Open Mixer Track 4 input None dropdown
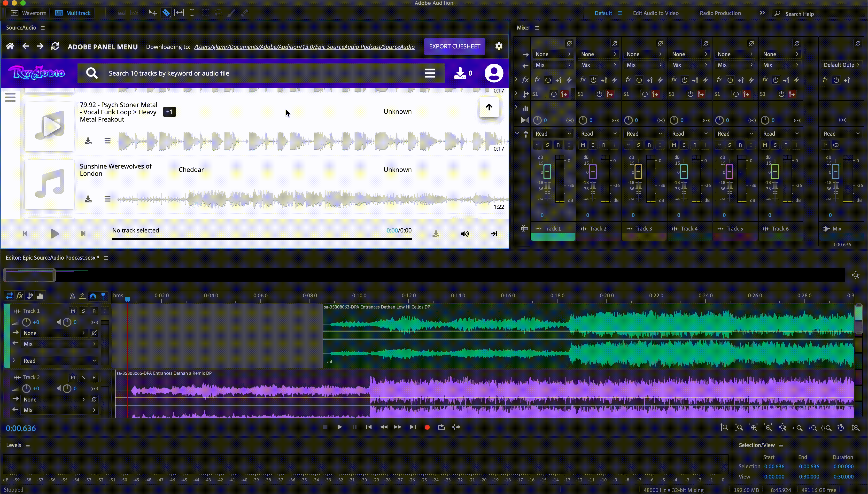The width and height of the screenshot is (868, 494). click(x=689, y=54)
